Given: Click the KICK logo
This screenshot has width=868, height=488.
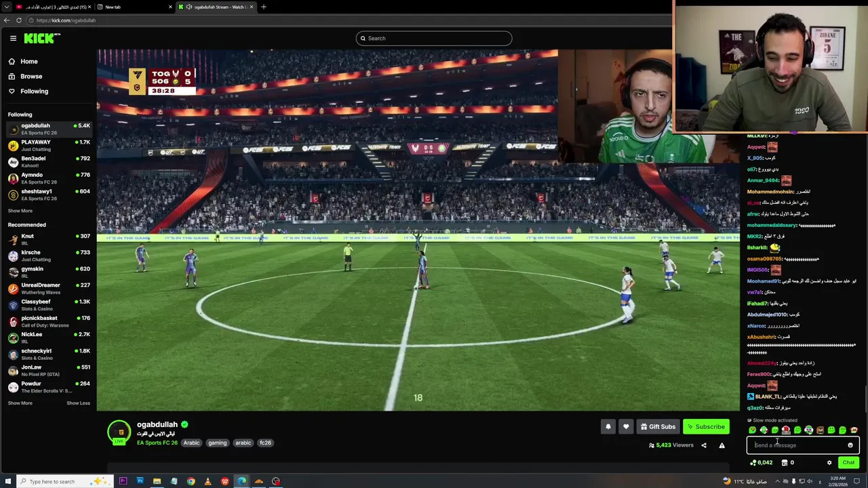Looking at the screenshot, I should coord(42,39).
